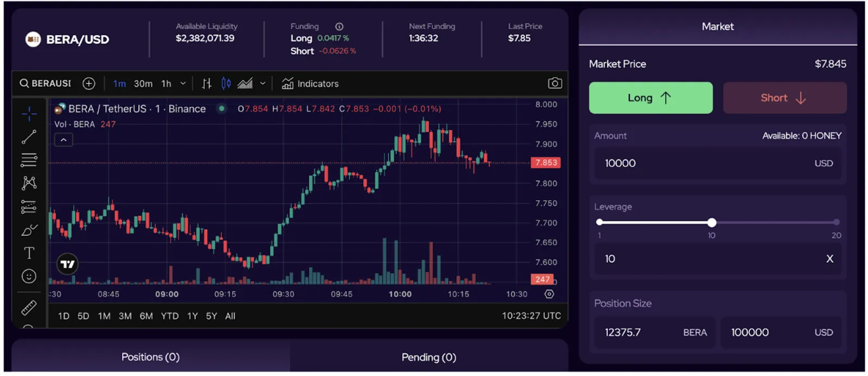The height and width of the screenshot is (376, 868).
Task: Add a symbol to compare with plus icon
Action: 89,83
